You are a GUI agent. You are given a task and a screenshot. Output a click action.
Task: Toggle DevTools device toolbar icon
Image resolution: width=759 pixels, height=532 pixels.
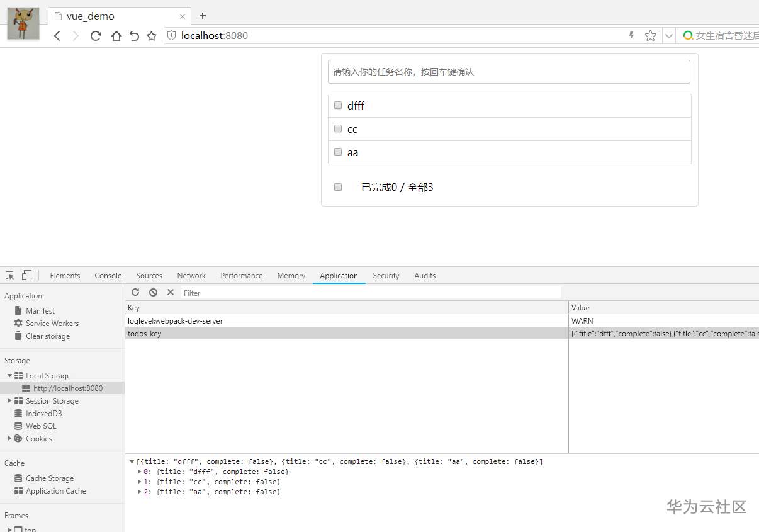click(26, 276)
